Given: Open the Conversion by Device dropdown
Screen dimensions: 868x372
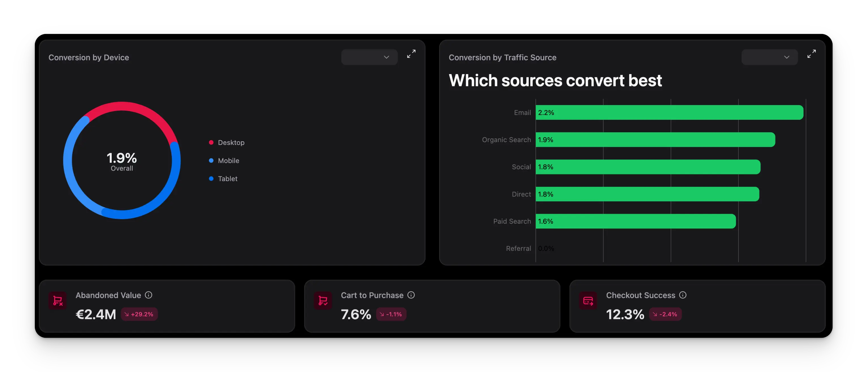Looking at the screenshot, I should tap(369, 57).
